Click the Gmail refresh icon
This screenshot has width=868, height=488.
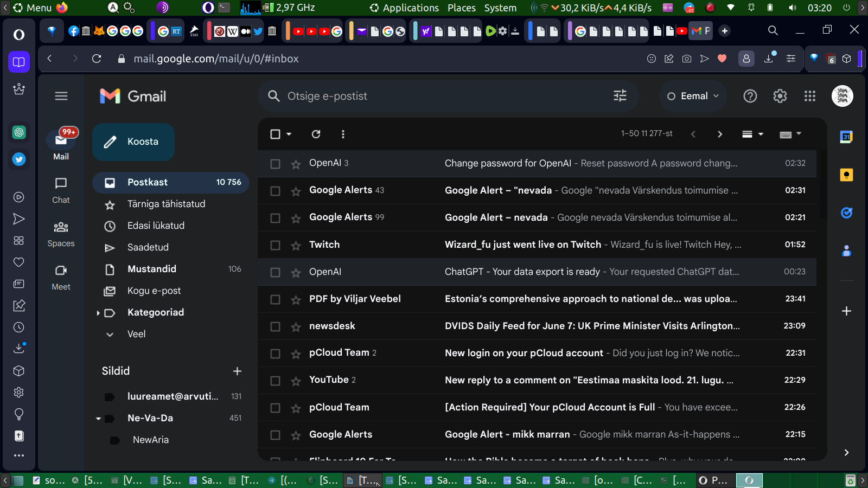316,134
